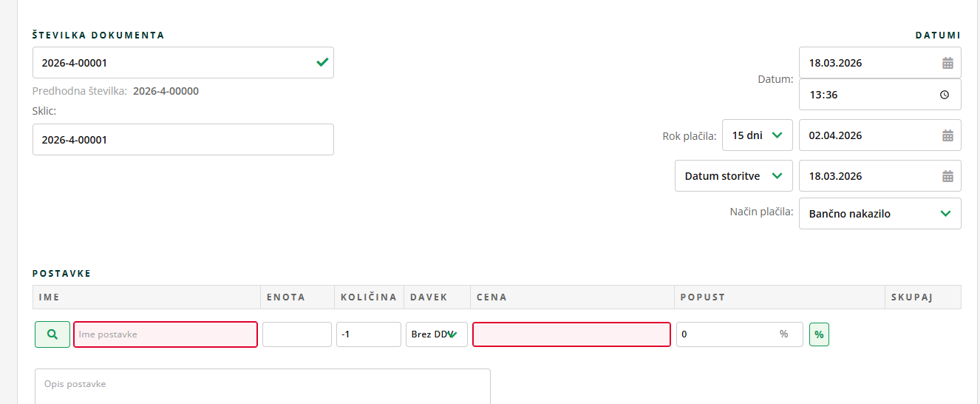Click the Opis postavke description textarea
This screenshot has width=980, height=404.
point(262,386)
